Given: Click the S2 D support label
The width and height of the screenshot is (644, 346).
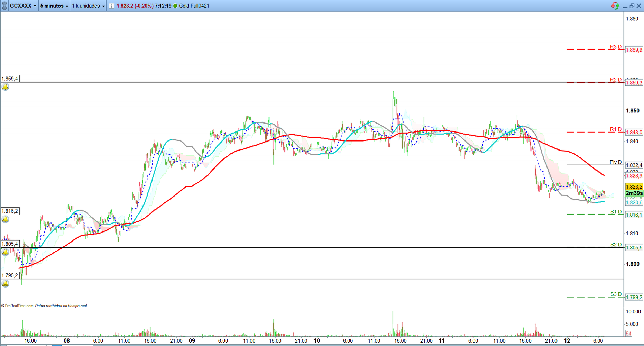Looking at the screenshot, I should (x=616, y=245).
